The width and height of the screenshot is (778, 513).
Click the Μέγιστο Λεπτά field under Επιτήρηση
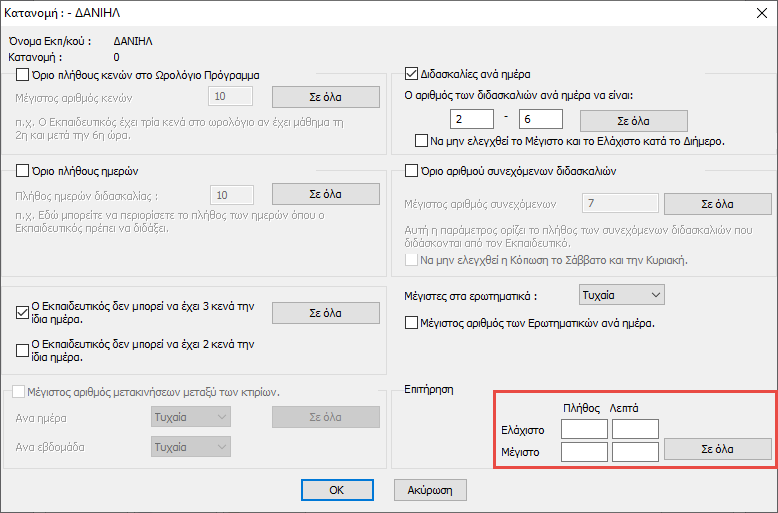(635, 452)
